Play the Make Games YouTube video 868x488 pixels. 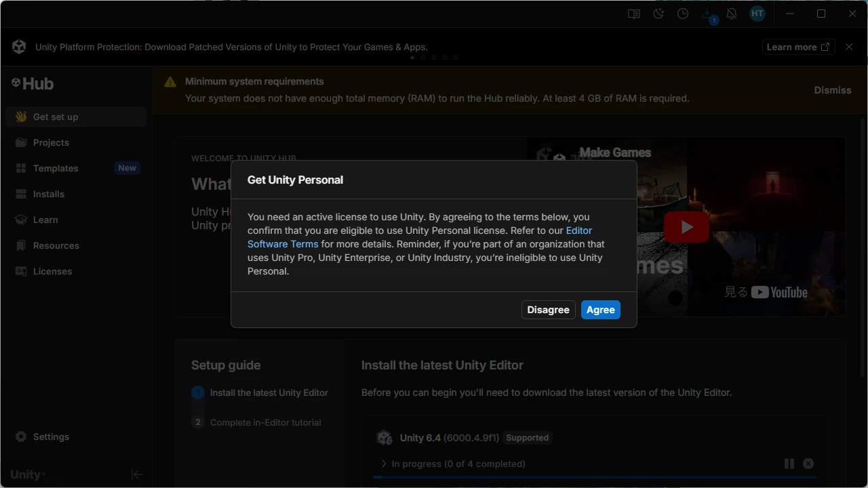point(686,227)
